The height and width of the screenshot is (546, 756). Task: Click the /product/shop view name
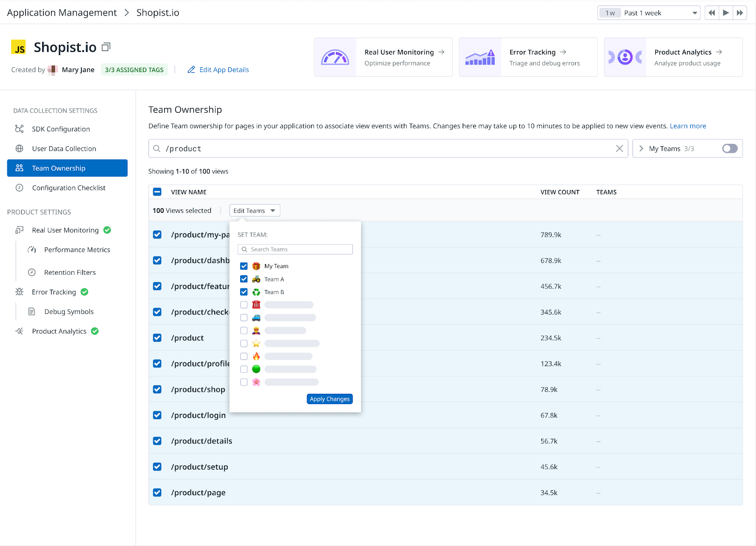coord(198,389)
